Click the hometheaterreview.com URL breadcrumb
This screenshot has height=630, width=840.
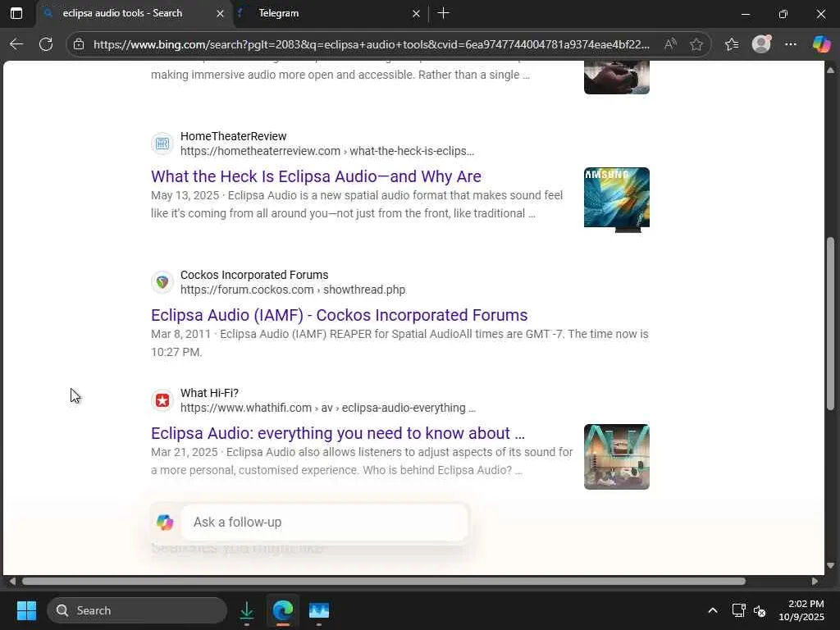click(x=327, y=151)
